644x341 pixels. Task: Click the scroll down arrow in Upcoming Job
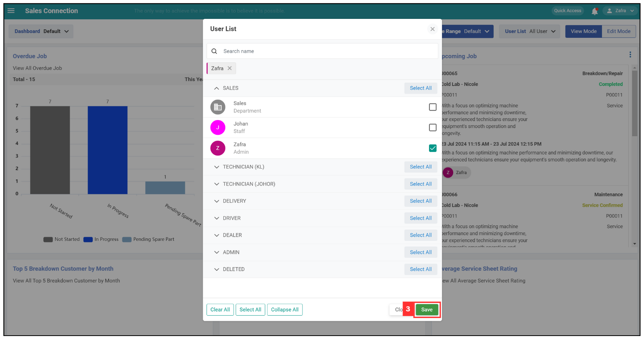(x=634, y=244)
